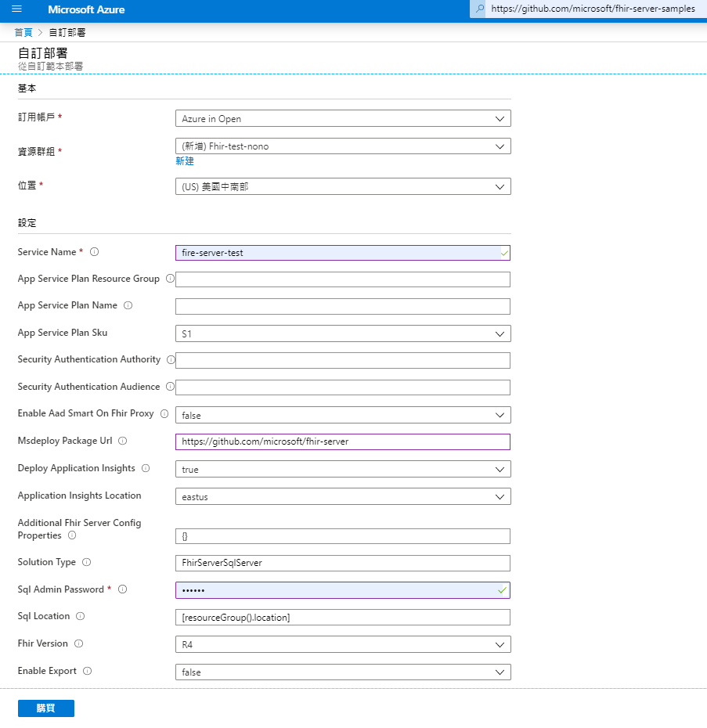Click the 購買 purchase button
707x728 pixels.
click(46, 708)
